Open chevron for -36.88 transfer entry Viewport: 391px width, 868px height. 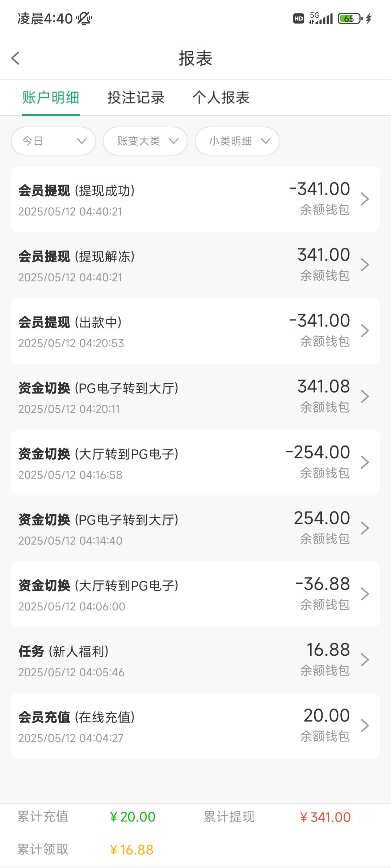(x=365, y=594)
